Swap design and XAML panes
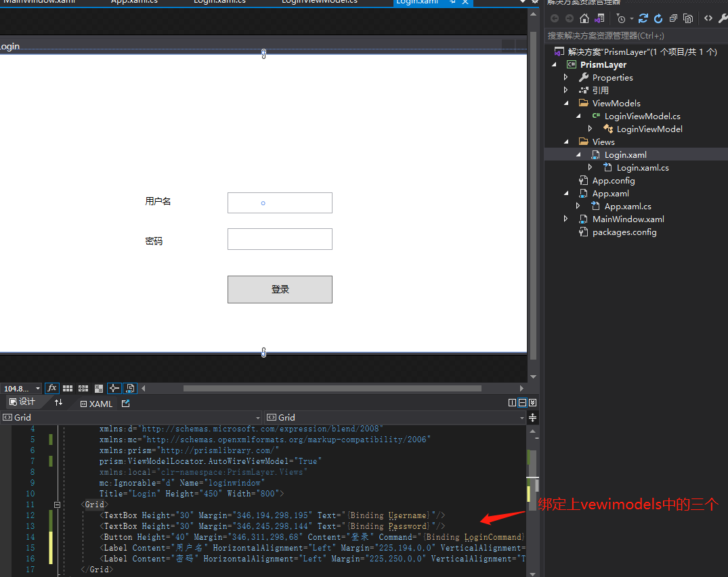 click(x=58, y=402)
